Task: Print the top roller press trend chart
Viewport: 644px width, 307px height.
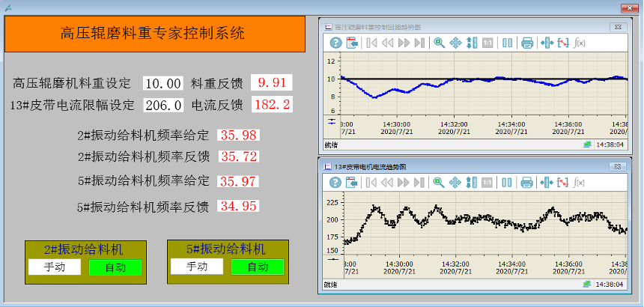Action: point(526,43)
